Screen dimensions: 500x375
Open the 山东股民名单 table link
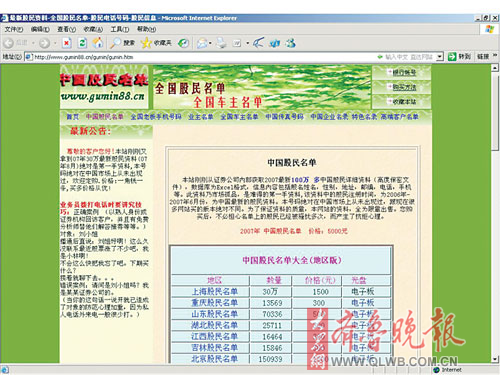click(214, 314)
